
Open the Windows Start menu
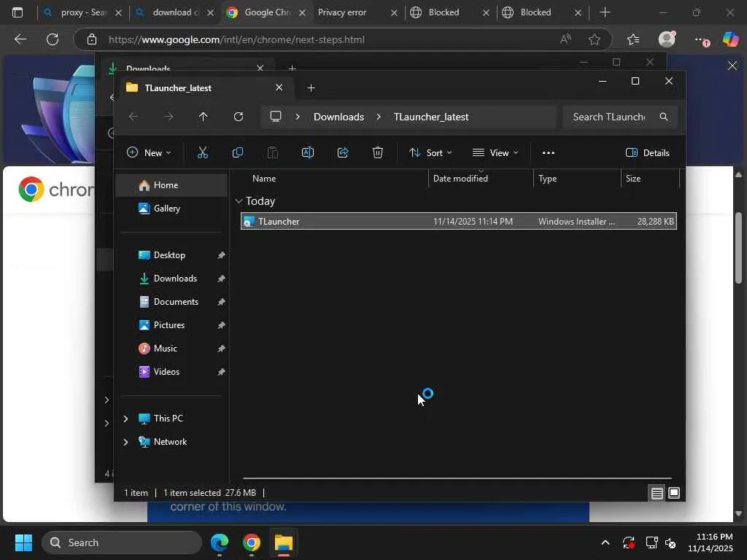(x=23, y=542)
